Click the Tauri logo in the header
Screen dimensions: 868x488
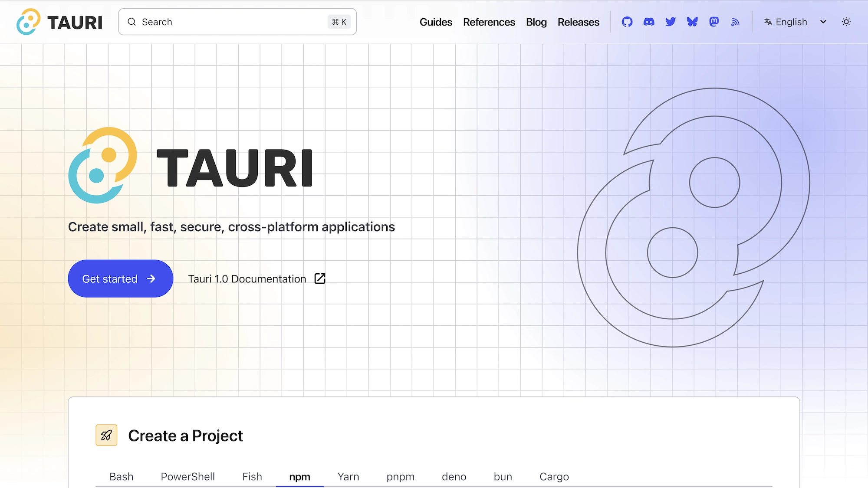pyautogui.click(x=59, y=22)
